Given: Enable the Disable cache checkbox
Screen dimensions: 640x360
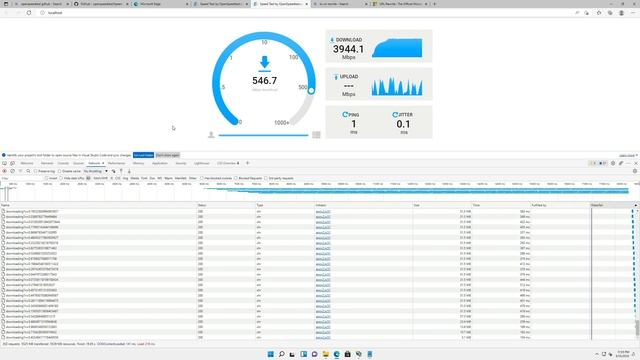Looking at the screenshot, I should click(60, 171).
